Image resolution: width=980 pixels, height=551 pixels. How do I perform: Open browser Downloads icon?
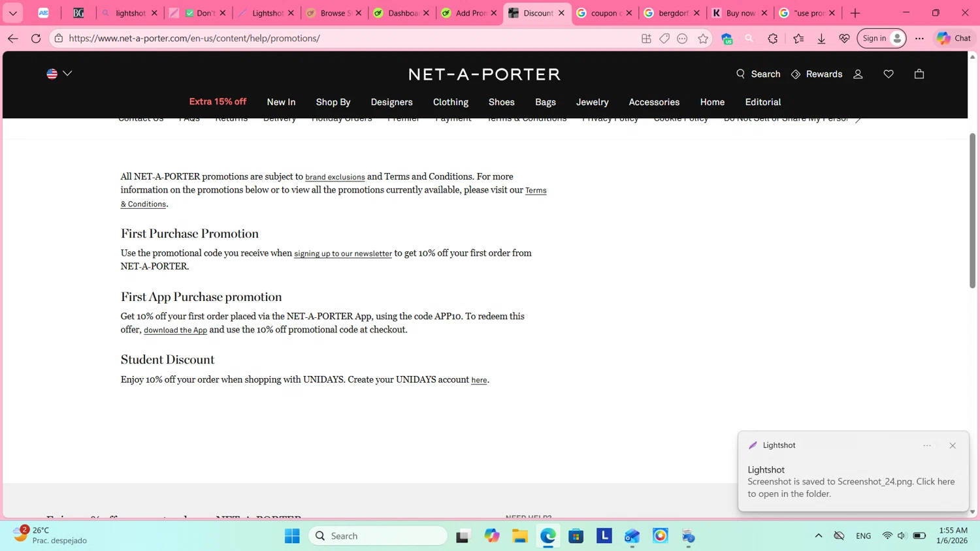coord(821,39)
